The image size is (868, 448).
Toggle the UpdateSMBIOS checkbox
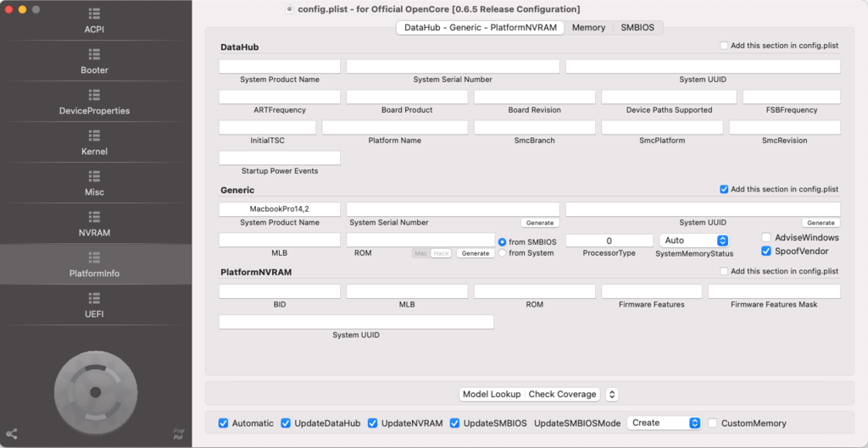click(x=454, y=423)
